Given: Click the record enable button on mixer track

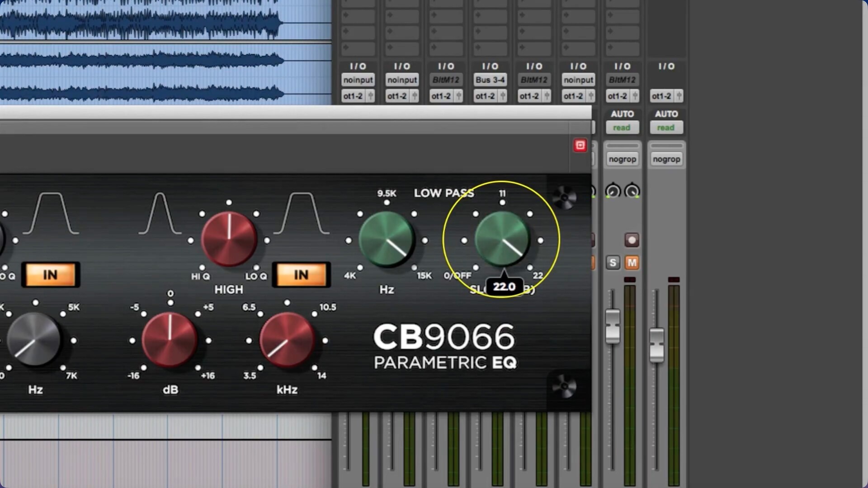Looking at the screenshot, I should pyautogui.click(x=632, y=240).
